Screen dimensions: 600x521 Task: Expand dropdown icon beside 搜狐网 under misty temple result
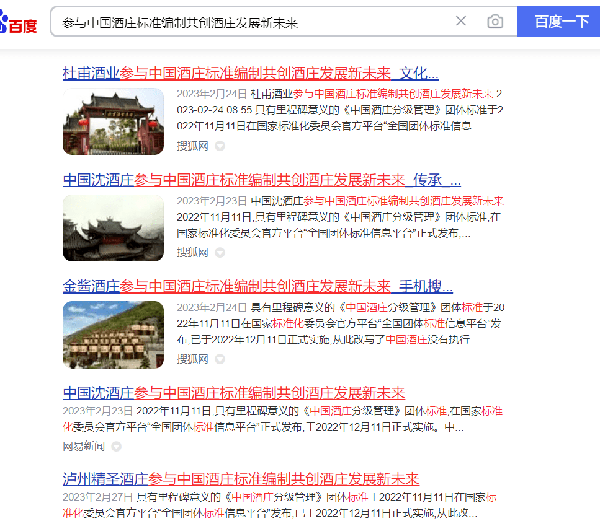tap(220, 253)
